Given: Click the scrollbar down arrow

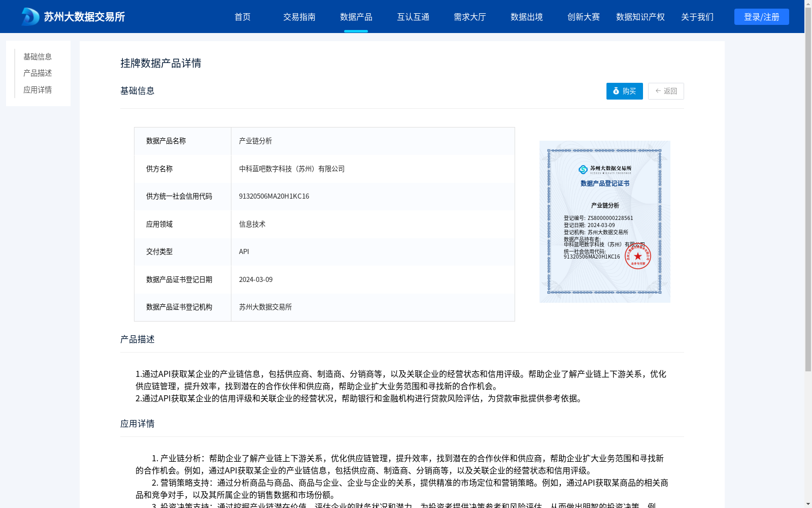Looking at the screenshot, I should click(808, 504).
